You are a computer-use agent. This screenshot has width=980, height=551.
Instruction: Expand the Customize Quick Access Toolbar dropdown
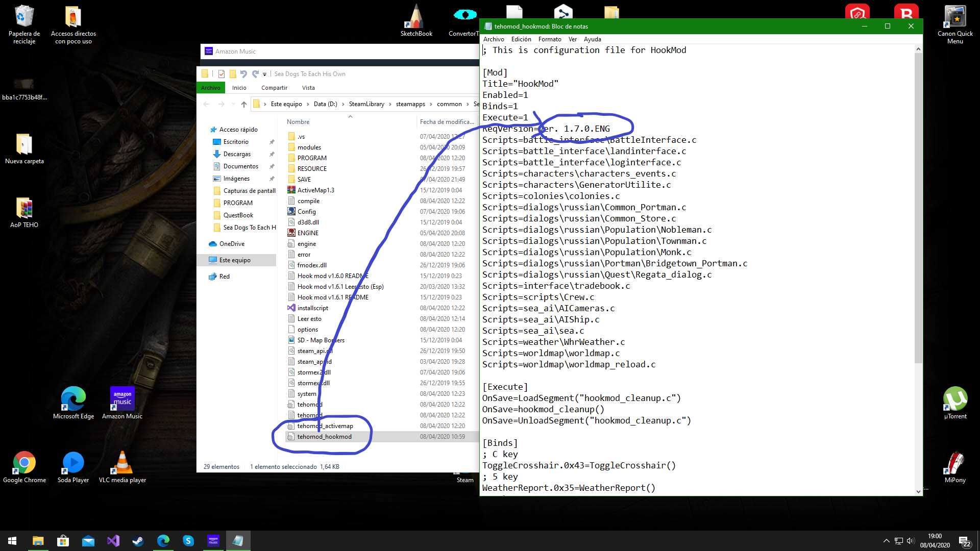point(264,74)
